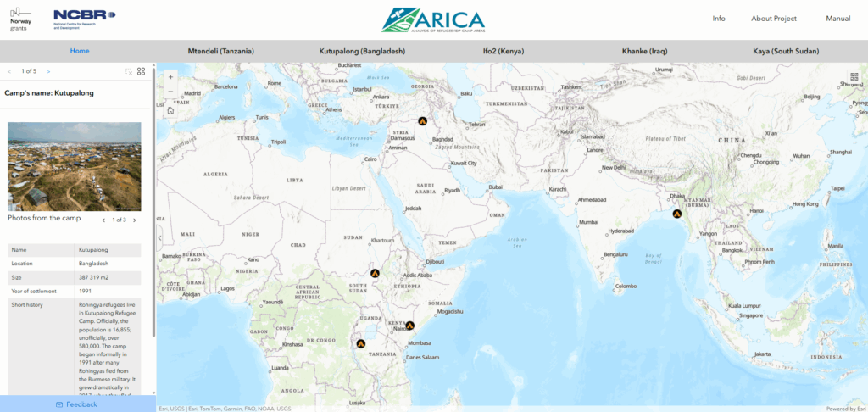Zoom out on the map

pyautogui.click(x=170, y=92)
